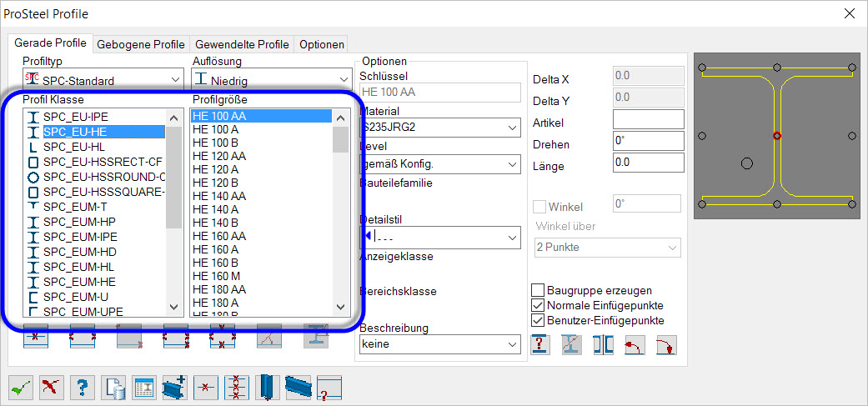This screenshot has height=406, width=868.
Task: Select SPC_EUM-UPE profile class
Action: pyautogui.click(x=83, y=312)
